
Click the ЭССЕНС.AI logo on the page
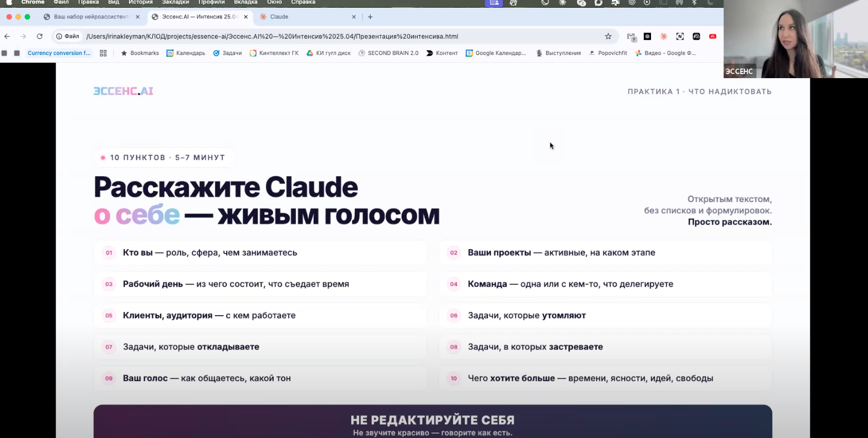tap(123, 91)
